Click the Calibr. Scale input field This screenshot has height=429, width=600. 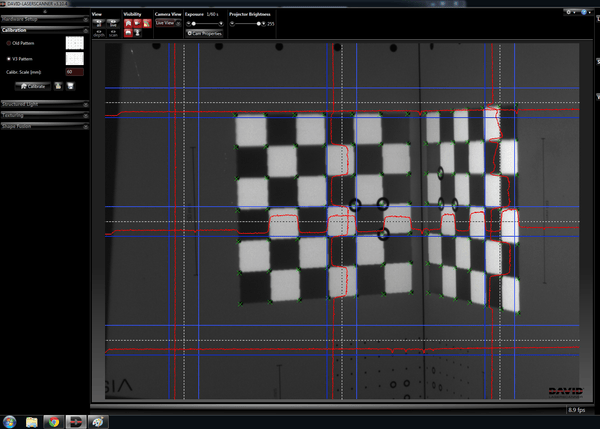74,72
